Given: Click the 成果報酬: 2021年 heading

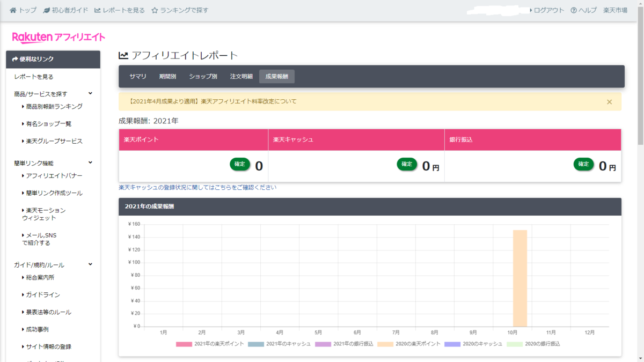Looking at the screenshot, I should point(149,121).
